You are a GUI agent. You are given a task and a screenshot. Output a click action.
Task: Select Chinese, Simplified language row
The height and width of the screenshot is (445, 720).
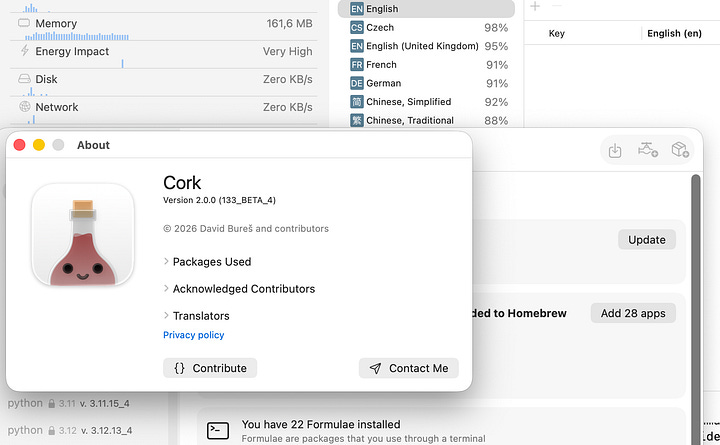click(426, 102)
